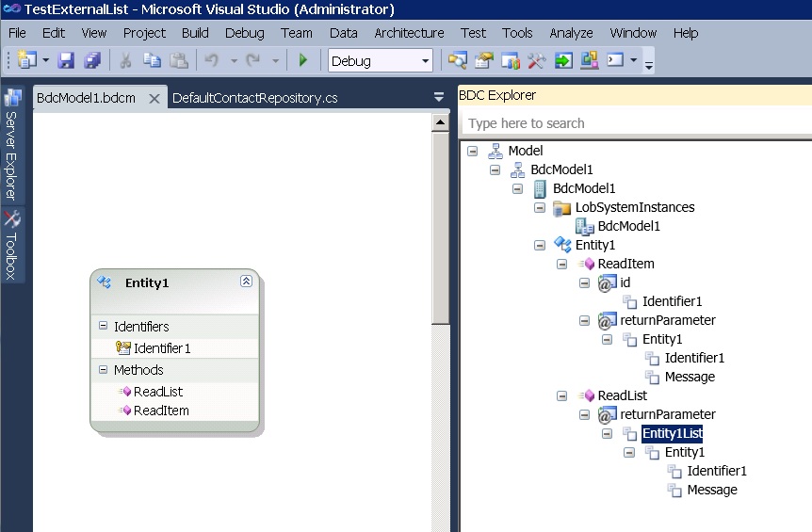Collapse the Identifiers section in Entity1 shape
Image resolution: width=812 pixels, height=532 pixels.
coord(103,326)
